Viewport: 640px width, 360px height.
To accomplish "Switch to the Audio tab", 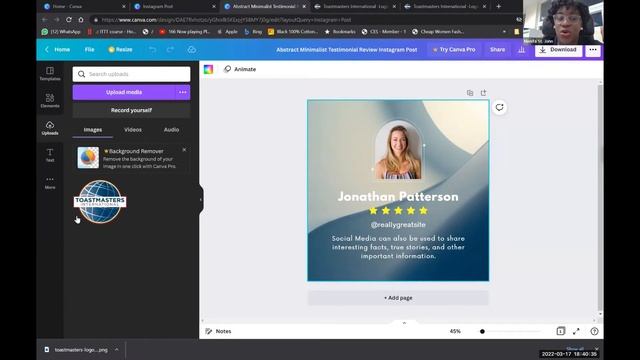I will (171, 130).
